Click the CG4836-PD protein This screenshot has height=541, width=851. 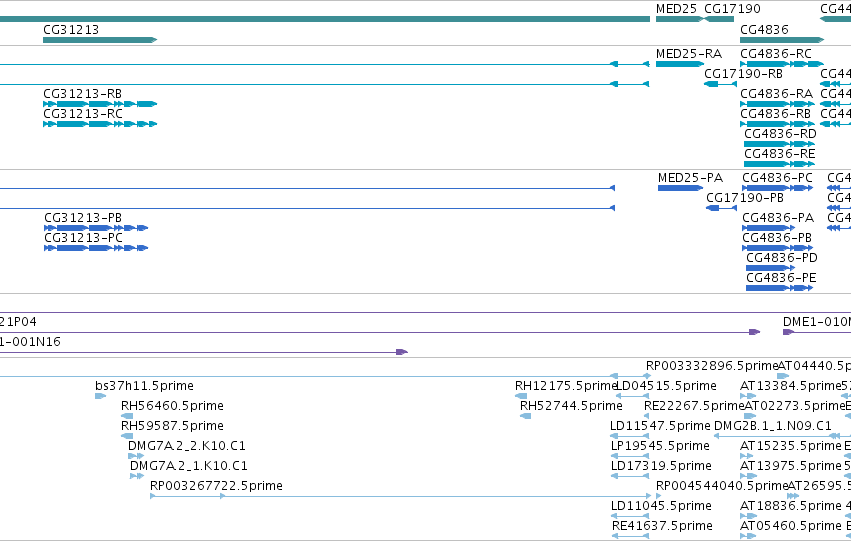point(771,268)
